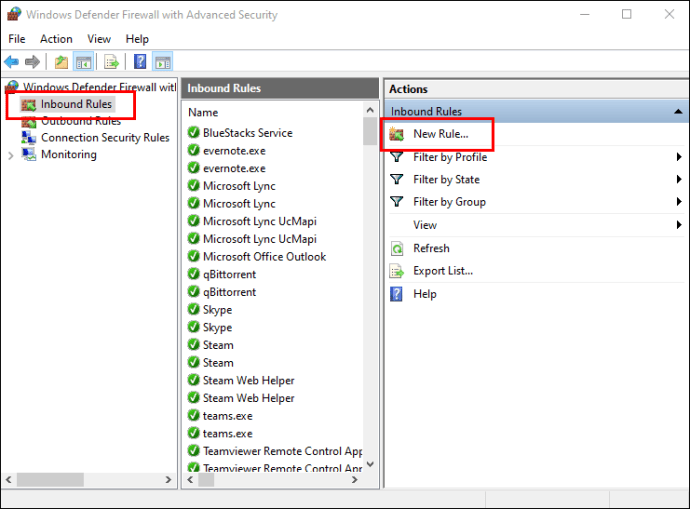Click New Rule... in Actions pane
690x509 pixels.
pyautogui.click(x=440, y=134)
